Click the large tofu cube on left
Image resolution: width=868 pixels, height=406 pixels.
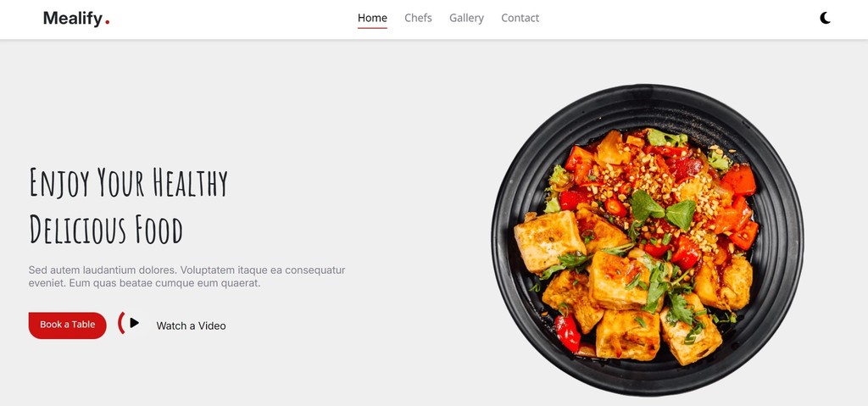548,241
